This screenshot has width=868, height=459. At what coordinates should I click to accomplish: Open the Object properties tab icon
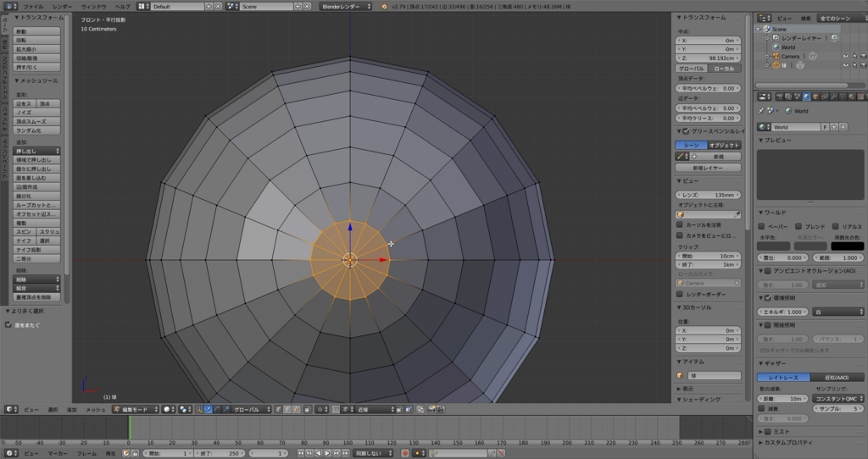click(815, 97)
